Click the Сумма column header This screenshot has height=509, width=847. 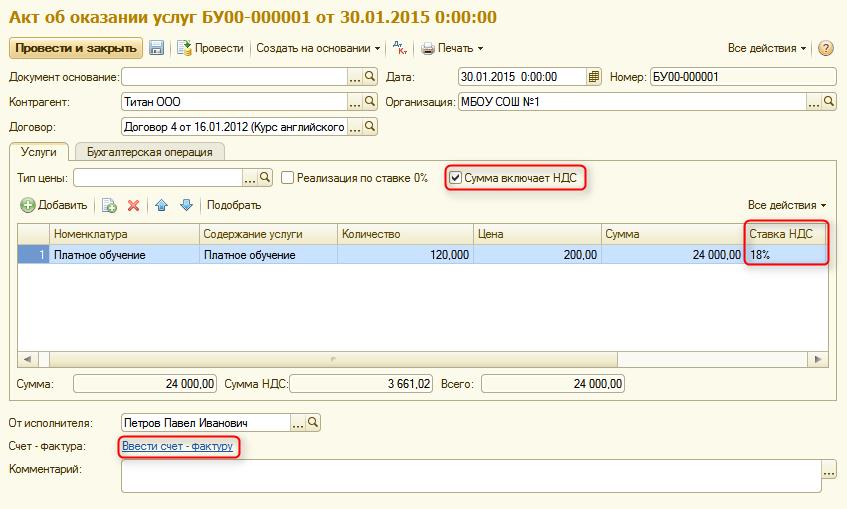[673, 234]
